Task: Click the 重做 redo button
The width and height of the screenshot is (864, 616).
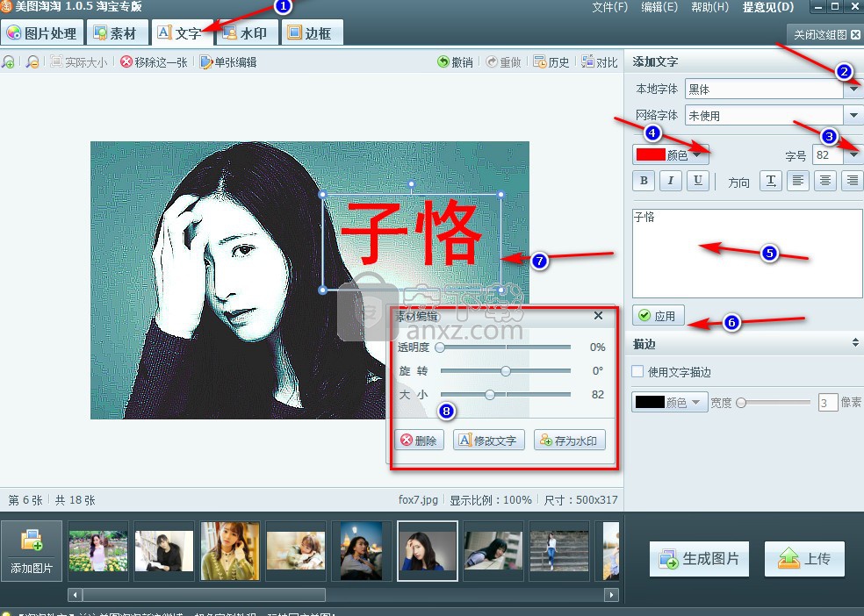Action: click(x=504, y=62)
